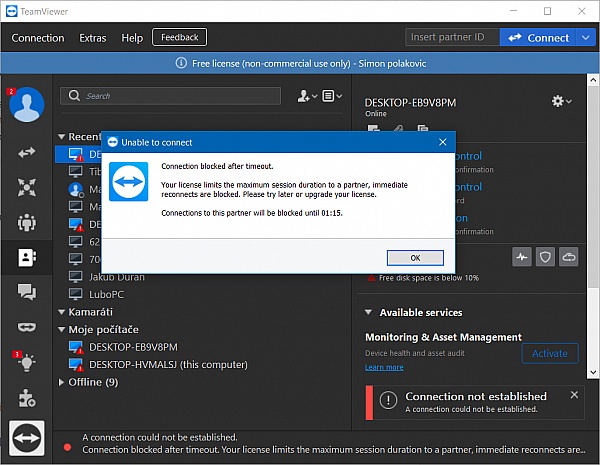Click the cloud backup icon

569,256
